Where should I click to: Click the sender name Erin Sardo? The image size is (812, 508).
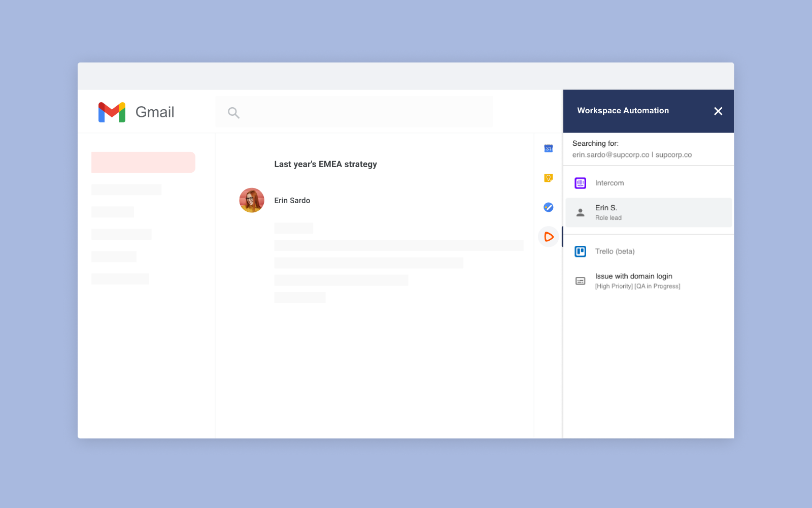pyautogui.click(x=292, y=201)
